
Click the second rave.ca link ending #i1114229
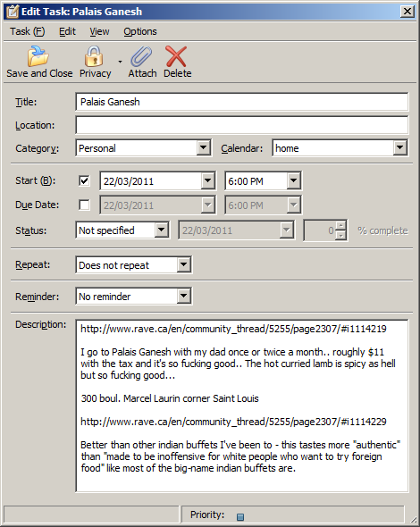[x=233, y=422]
